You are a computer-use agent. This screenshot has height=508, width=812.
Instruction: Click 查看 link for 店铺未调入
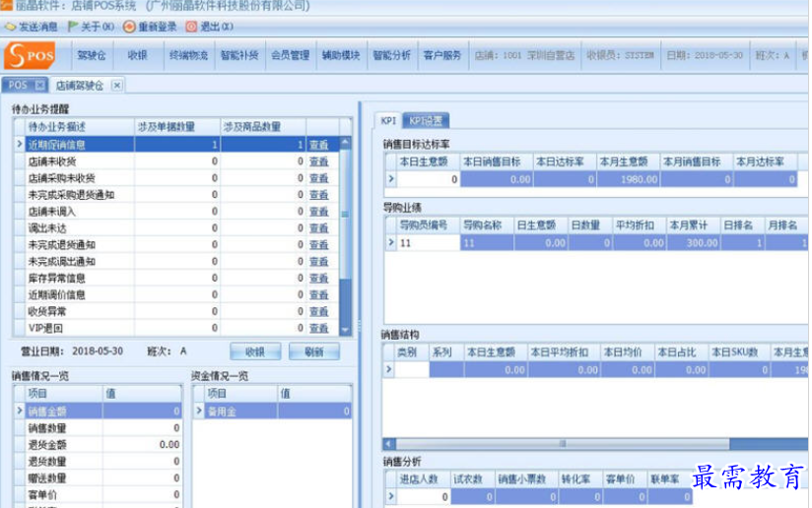pyautogui.click(x=319, y=212)
